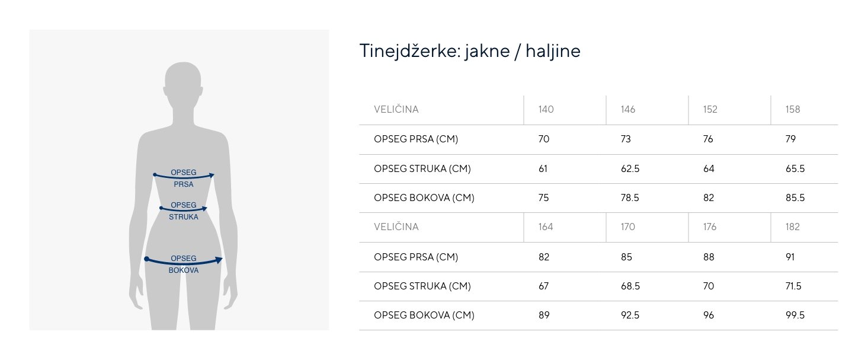This screenshot has height=360, width=868.
Task: Select the 91 chest value cell
Action: click(x=790, y=257)
